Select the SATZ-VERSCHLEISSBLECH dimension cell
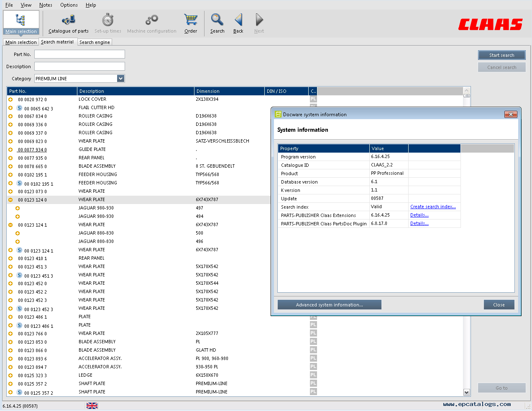Viewport: 532px width, 411px height. pos(223,141)
